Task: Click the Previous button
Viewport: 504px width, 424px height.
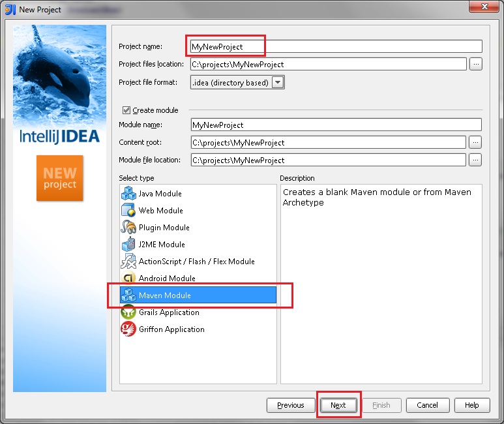Action: [291, 405]
